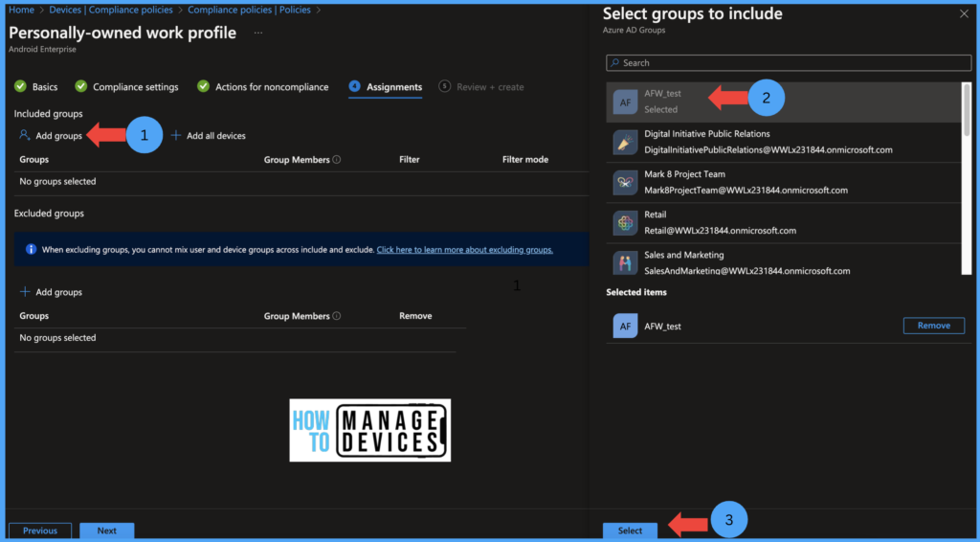The width and height of the screenshot is (980, 542).
Task: Click the Mark 8 Project Team group icon
Action: coord(625,183)
